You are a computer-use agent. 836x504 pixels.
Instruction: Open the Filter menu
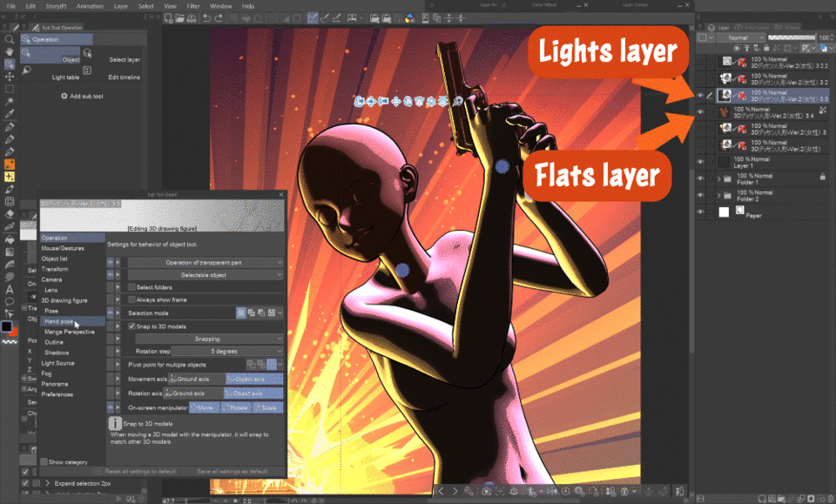193,6
